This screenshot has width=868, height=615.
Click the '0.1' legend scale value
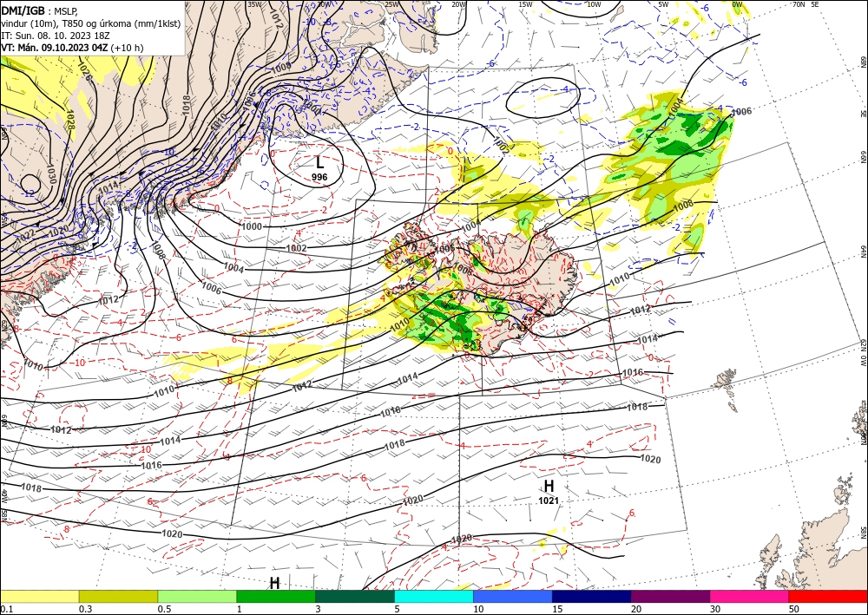[5, 609]
